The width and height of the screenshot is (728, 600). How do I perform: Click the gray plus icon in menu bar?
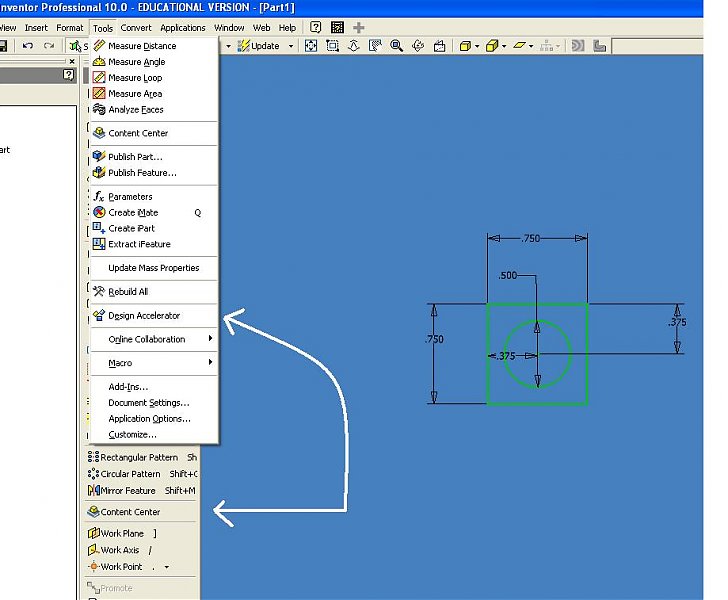click(358, 27)
